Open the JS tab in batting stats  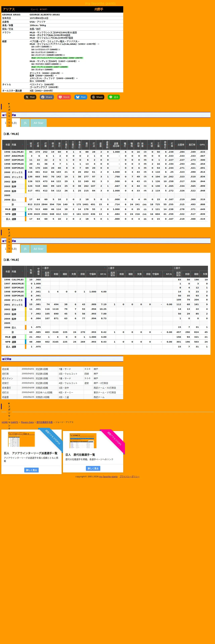click(25, 123)
